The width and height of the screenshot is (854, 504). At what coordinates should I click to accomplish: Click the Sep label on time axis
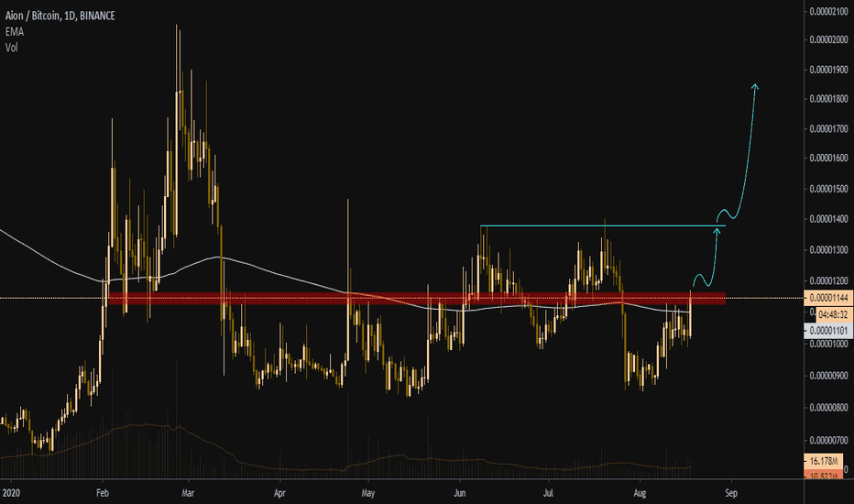point(731,493)
